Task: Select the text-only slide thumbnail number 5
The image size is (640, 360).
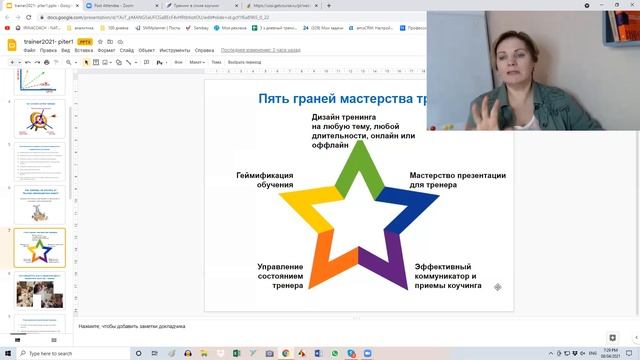Action: 40,162
